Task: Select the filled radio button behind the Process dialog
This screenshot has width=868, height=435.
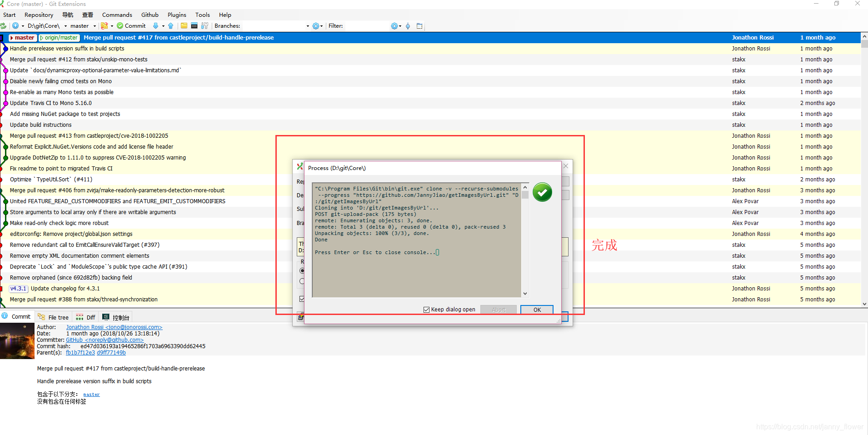Action: 302,270
